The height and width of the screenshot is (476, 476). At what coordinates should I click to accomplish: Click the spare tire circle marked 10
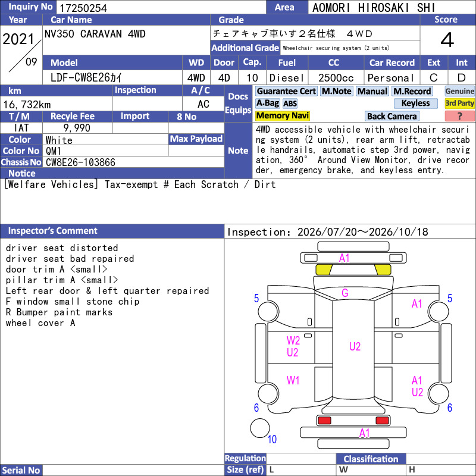(x=260, y=428)
